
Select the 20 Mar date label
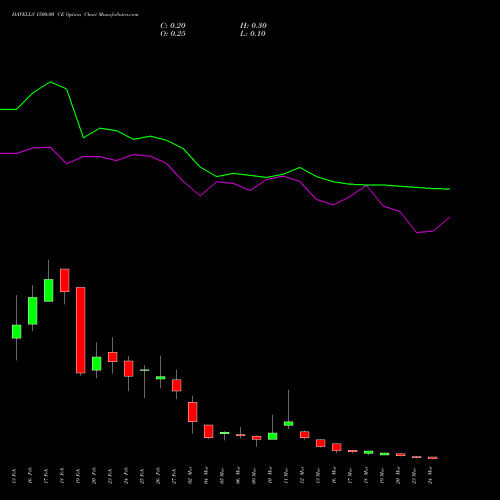(398, 476)
